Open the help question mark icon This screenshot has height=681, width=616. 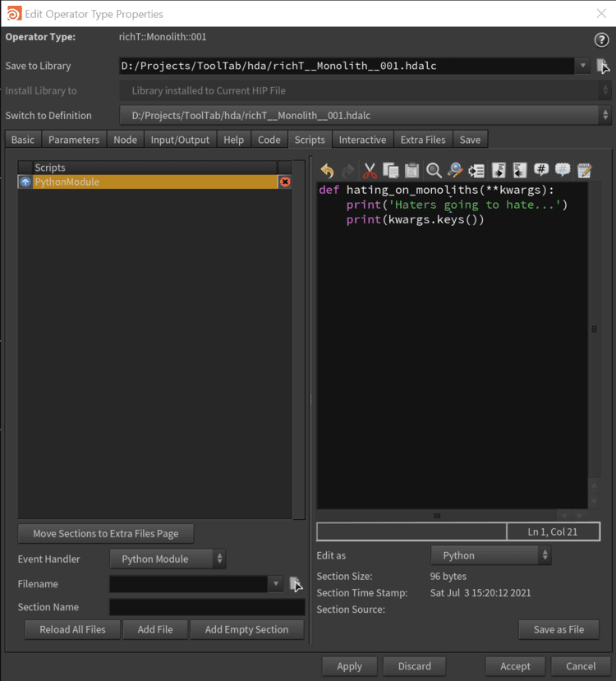(600, 39)
